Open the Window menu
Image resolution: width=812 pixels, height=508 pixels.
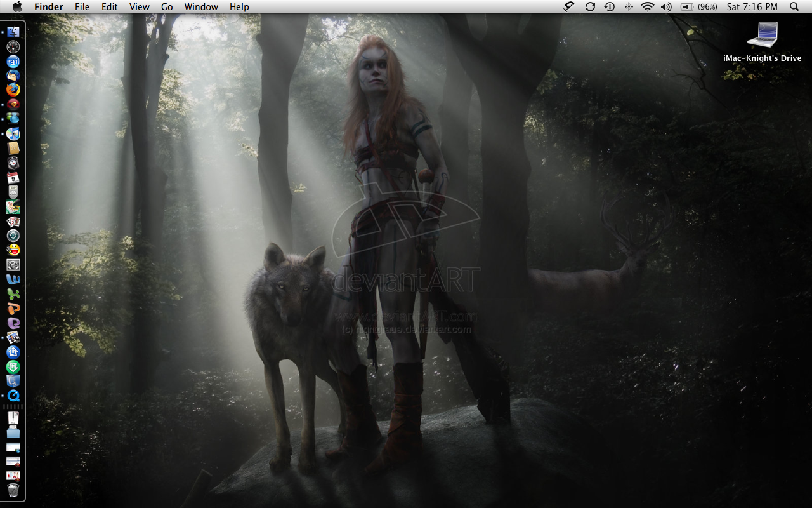tap(201, 6)
